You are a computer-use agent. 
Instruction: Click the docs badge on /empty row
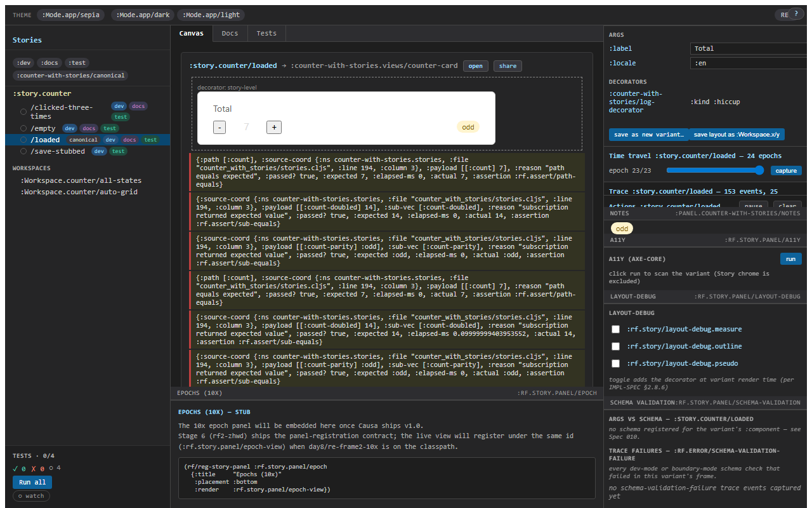point(89,128)
